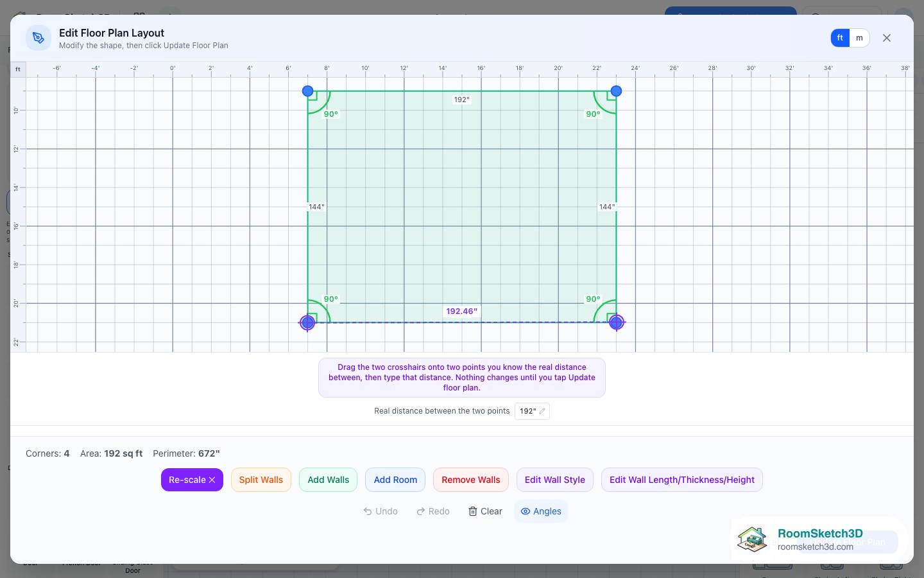Click the bottom-left 90° angle label
The height and width of the screenshot is (578, 924).
point(331,299)
